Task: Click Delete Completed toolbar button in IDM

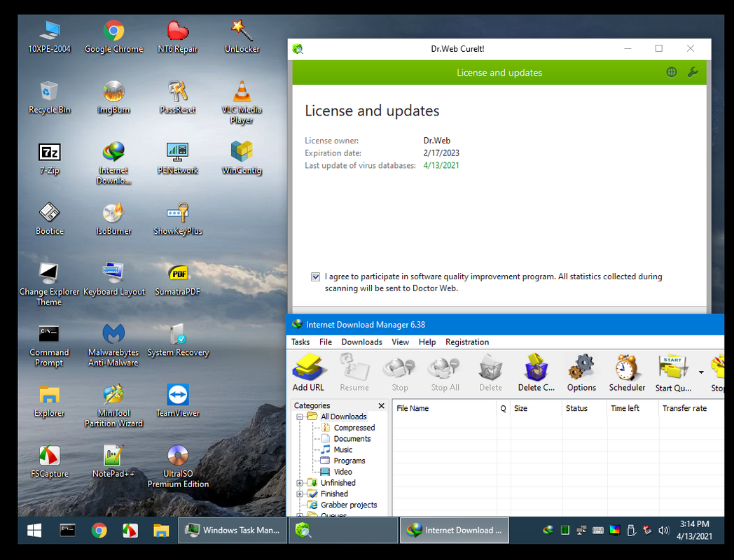Action: 536,373
